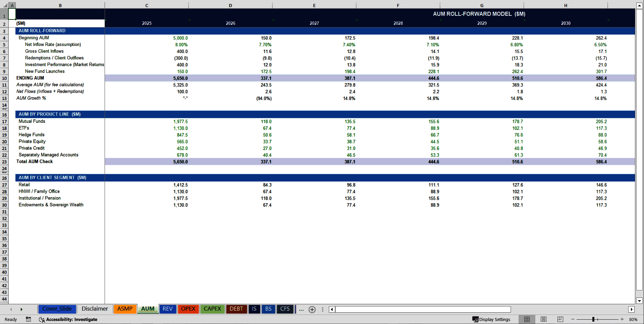Screen dimensions: 644x324
Task: Start macro recording from the status bar
Action: pyautogui.click(x=28, y=319)
